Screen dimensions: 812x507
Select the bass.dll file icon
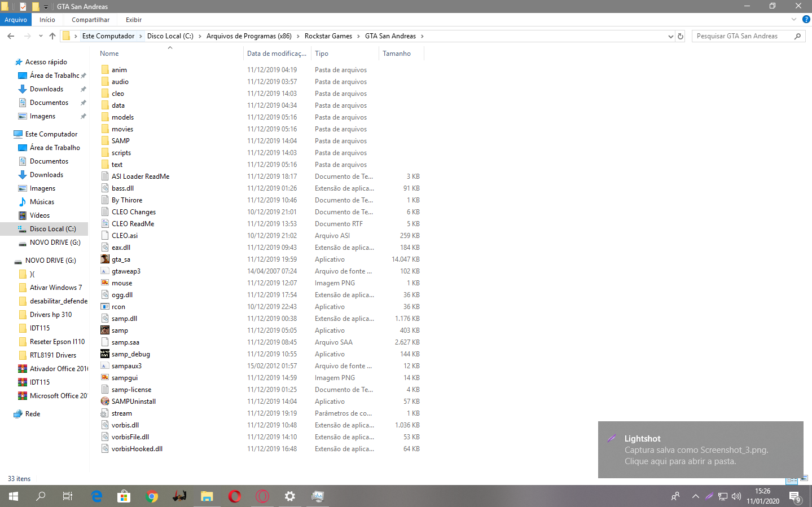105,188
